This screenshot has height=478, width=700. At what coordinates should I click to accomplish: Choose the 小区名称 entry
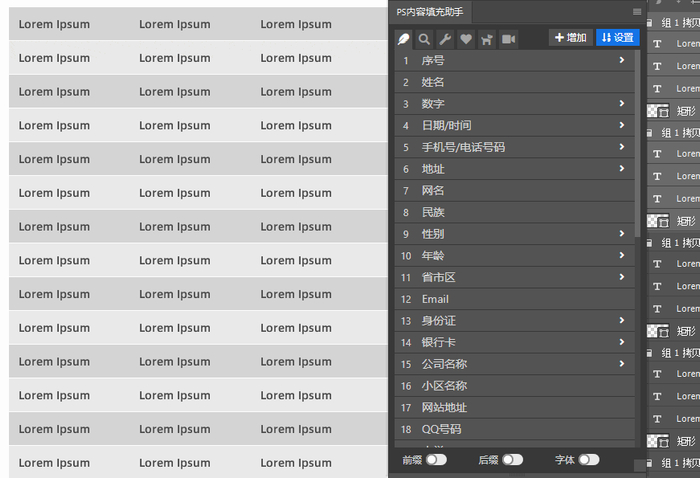[x=514, y=386]
